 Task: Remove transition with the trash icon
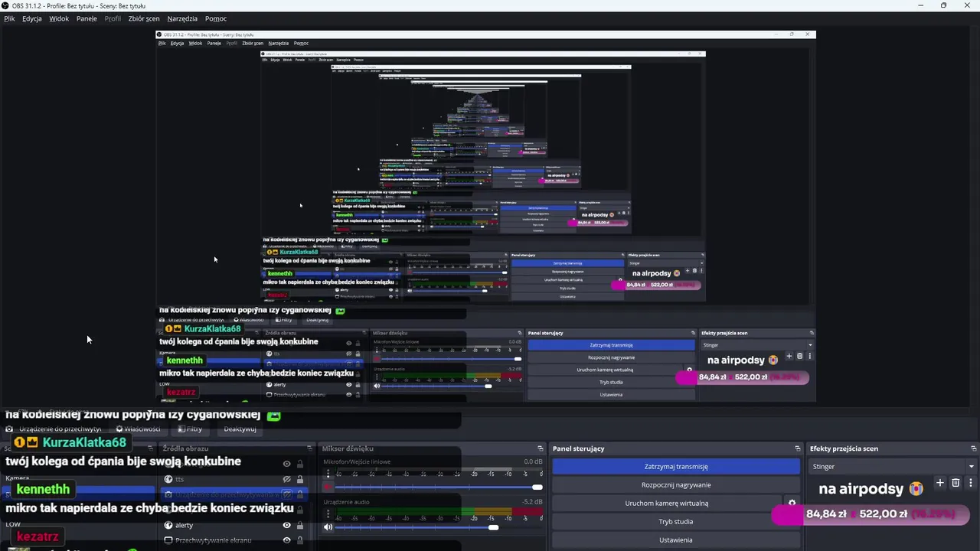(955, 483)
